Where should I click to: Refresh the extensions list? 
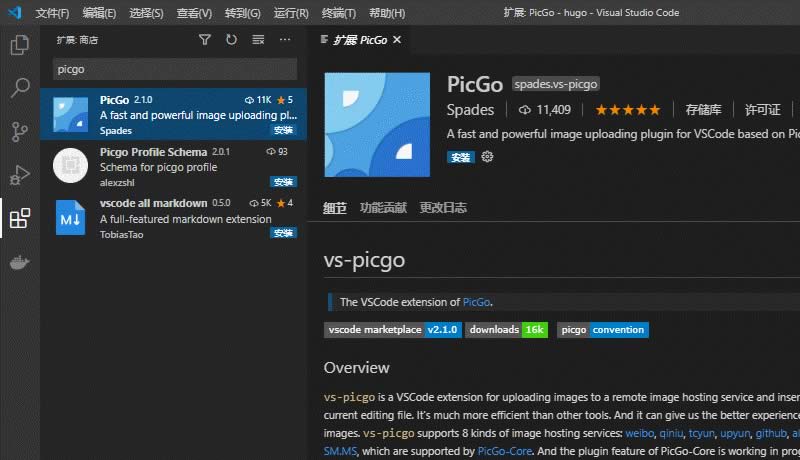(231, 39)
